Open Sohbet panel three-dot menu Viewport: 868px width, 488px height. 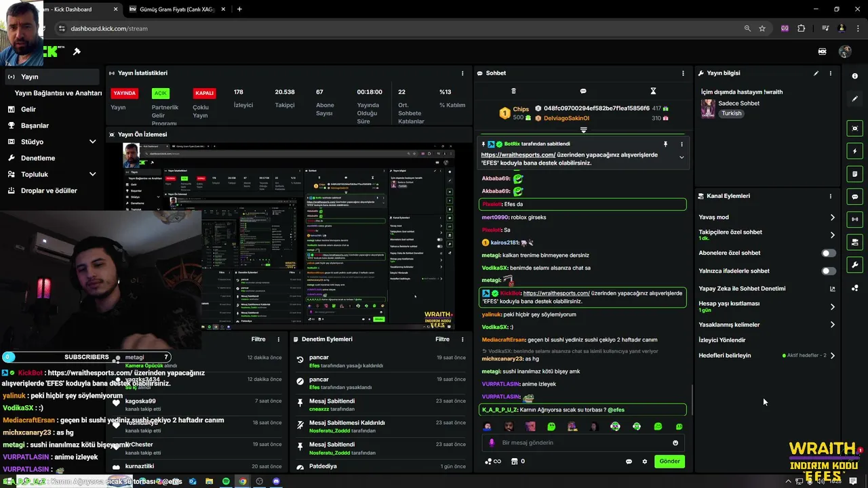pyautogui.click(x=683, y=73)
